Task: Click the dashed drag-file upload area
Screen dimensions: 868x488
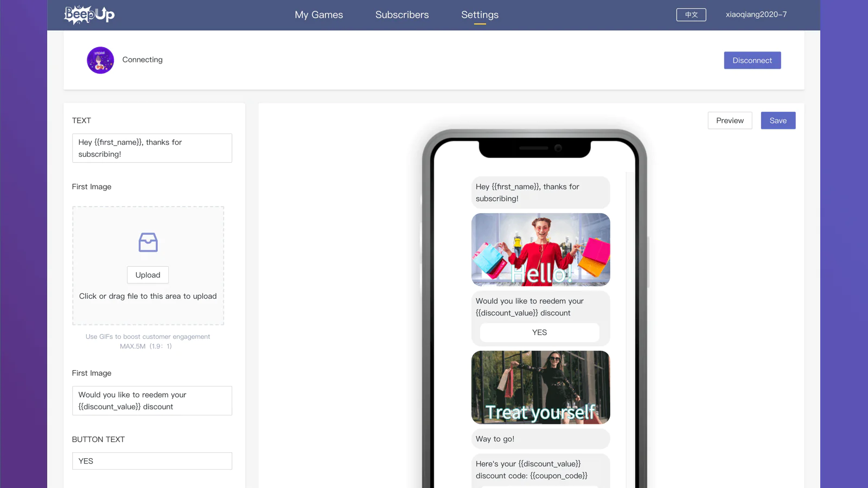Action: tap(148, 266)
